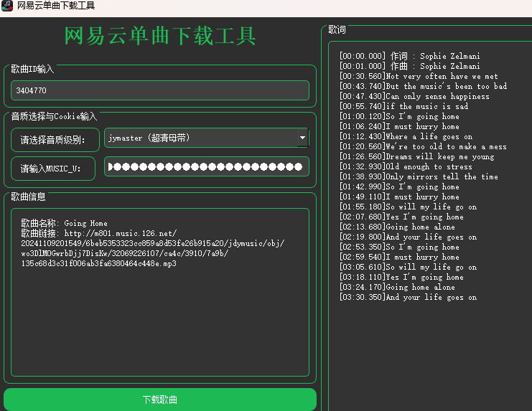Click lyric 'Only mirrors tell the time'

(x=419, y=176)
